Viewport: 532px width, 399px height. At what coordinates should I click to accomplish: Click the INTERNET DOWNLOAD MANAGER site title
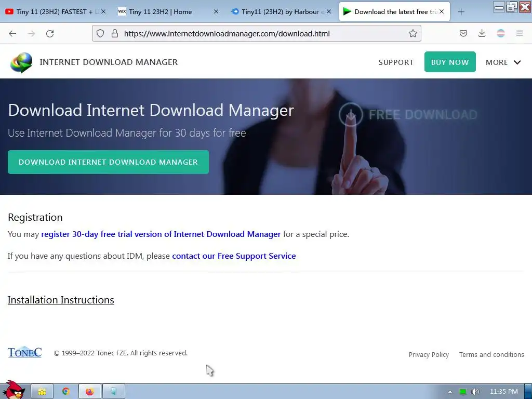[x=109, y=62]
